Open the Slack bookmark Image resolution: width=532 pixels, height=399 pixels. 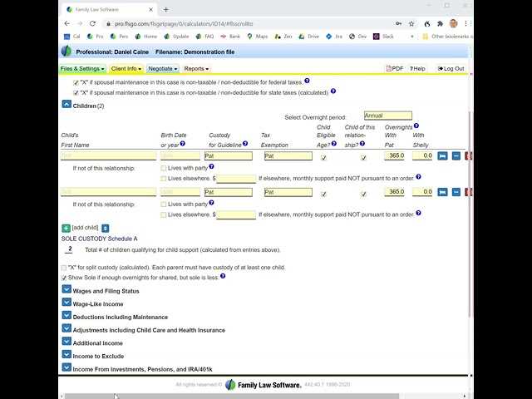383,37
